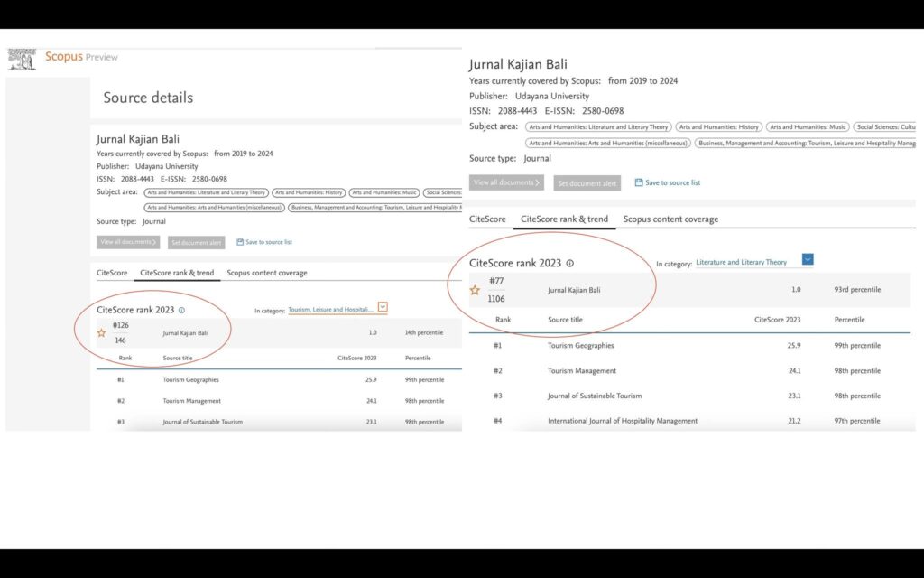Click Set document alert button in right panel
This screenshot has height=578, width=924.
click(587, 183)
